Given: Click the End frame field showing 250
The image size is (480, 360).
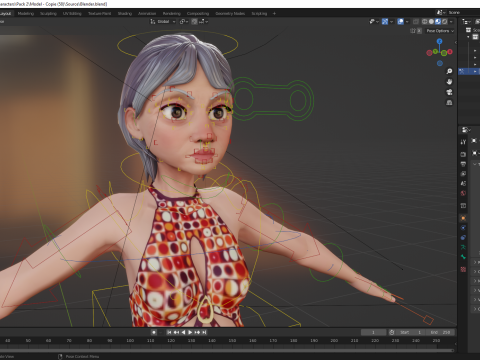Looking at the screenshot, I should tap(440, 332).
